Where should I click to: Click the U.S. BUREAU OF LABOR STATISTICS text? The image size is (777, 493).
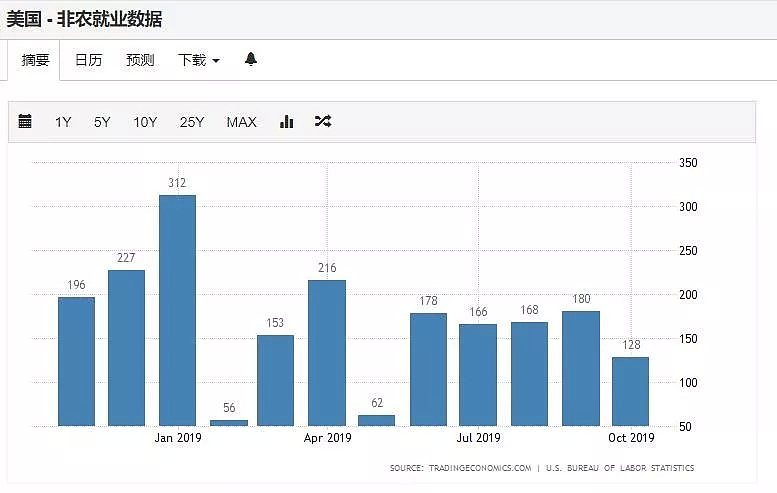tap(620, 468)
